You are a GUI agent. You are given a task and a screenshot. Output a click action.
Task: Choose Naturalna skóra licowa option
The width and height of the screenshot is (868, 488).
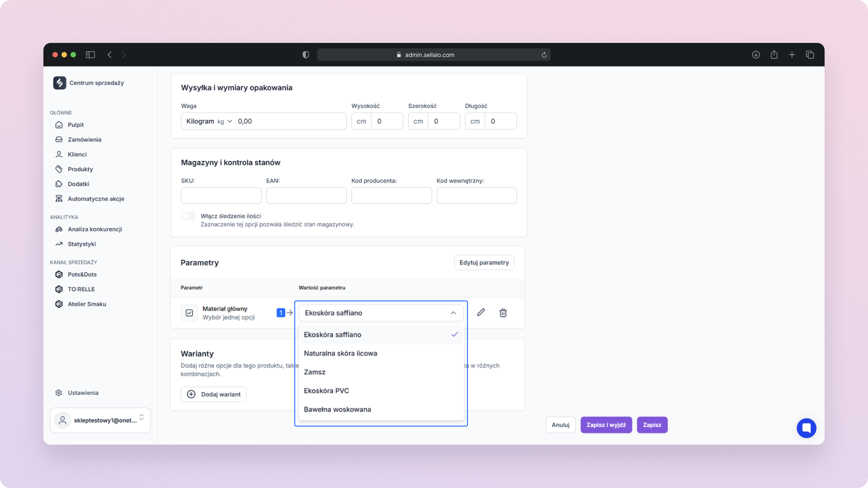(381, 353)
